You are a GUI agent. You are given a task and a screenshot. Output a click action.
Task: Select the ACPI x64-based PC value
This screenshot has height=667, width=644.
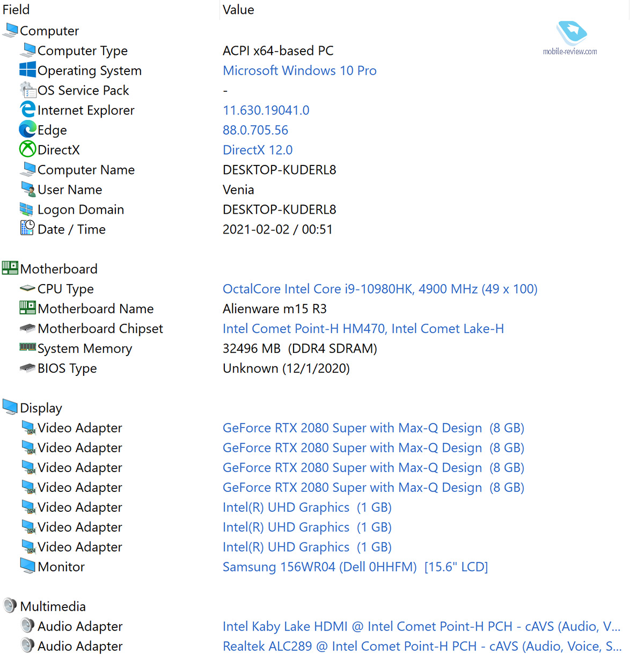pyautogui.click(x=278, y=50)
